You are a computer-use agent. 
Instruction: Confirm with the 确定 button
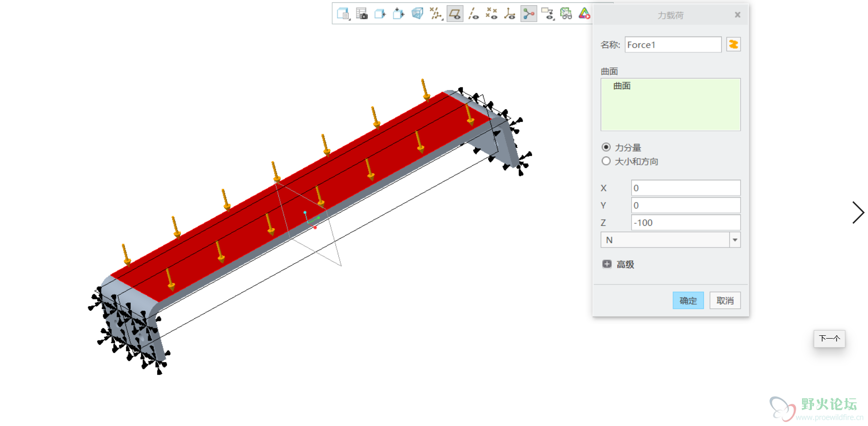[688, 300]
